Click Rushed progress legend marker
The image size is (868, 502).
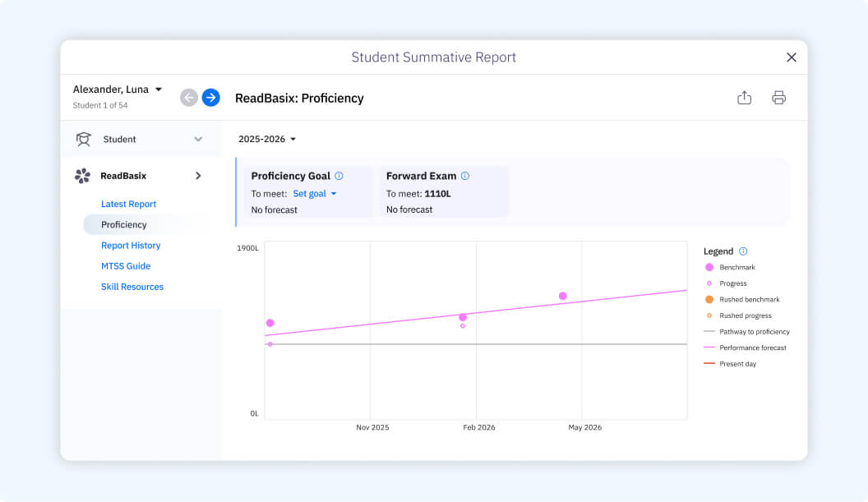(x=709, y=315)
